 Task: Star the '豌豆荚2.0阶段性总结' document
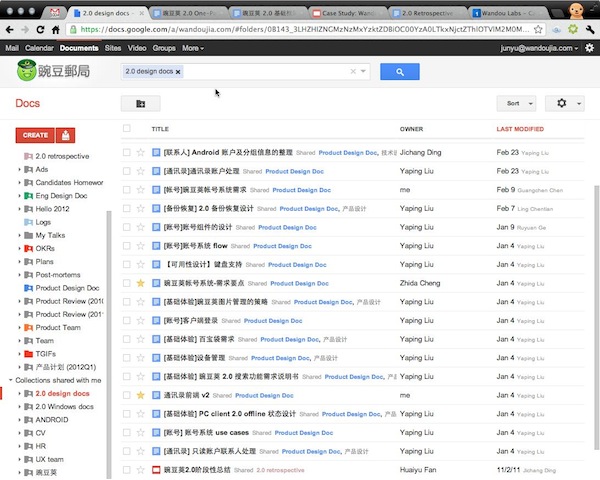pyautogui.click(x=141, y=469)
